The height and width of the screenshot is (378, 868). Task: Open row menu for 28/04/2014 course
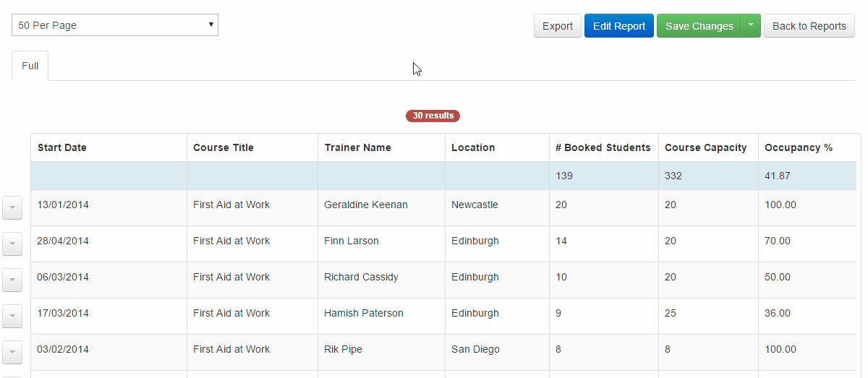[x=12, y=244]
